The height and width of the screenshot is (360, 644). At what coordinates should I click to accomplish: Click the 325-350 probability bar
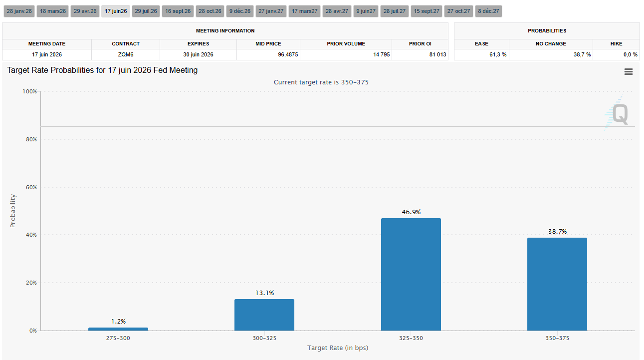pyautogui.click(x=411, y=274)
